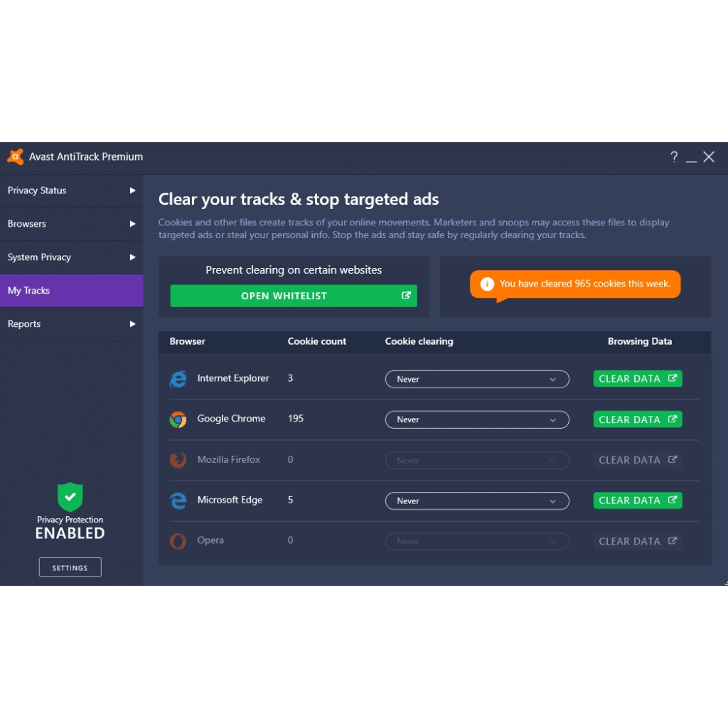
Task: Open the Reports sidebar section
Action: point(71,324)
